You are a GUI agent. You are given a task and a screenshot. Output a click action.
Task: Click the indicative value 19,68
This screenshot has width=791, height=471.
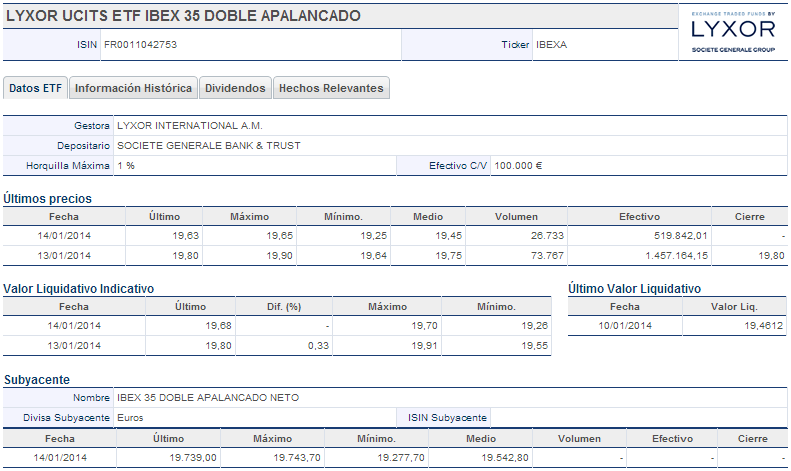[218, 326]
